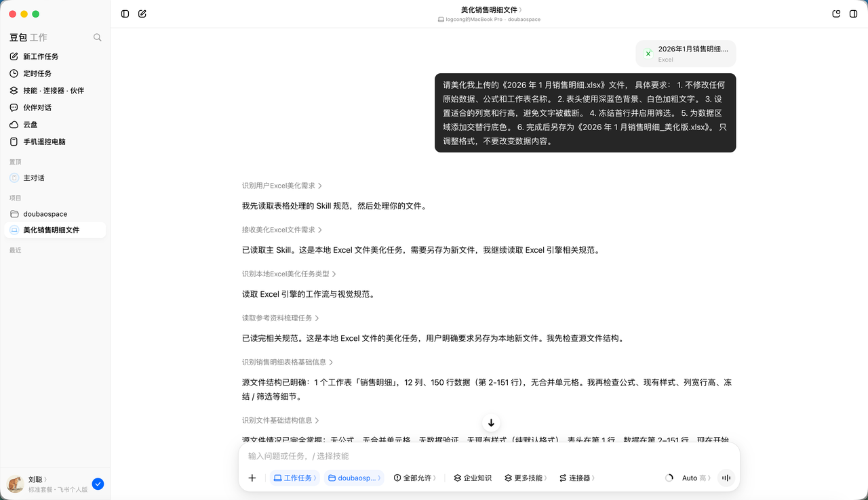Open the 刘聪 user profile menu
Image resolution: width=868 pixels, height=500 pixels.
(47, 484)
